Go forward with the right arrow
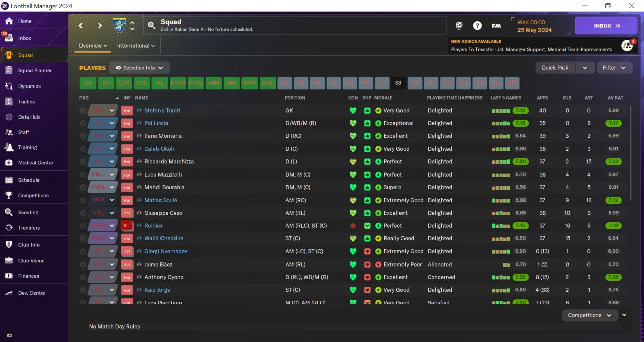The image size is (644, 342). pyautogui.click(x=100, y=26)
